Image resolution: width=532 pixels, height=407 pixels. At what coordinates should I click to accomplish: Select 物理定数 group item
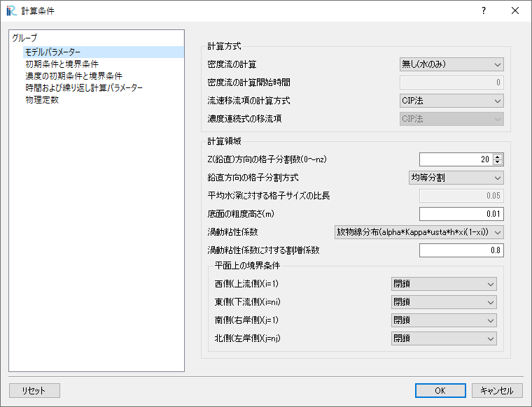point(42,99)
